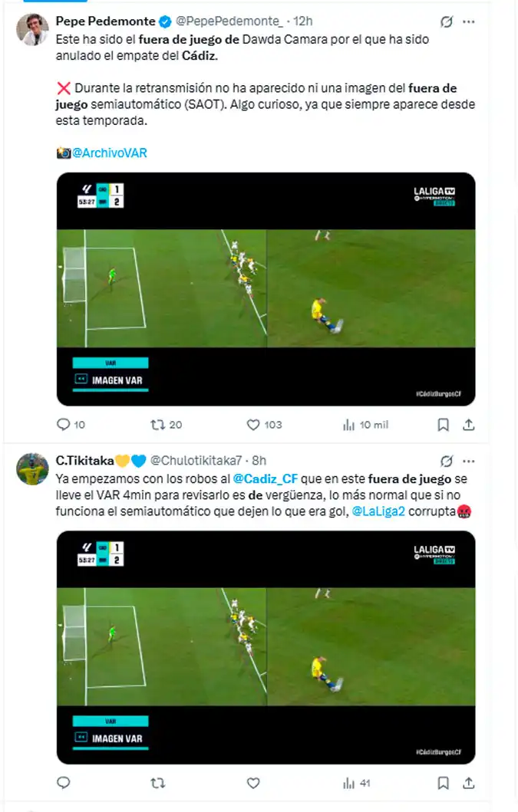Share C.Tikitaka's tweet
This screenshot has height=812, width=518.
point(469,783)
